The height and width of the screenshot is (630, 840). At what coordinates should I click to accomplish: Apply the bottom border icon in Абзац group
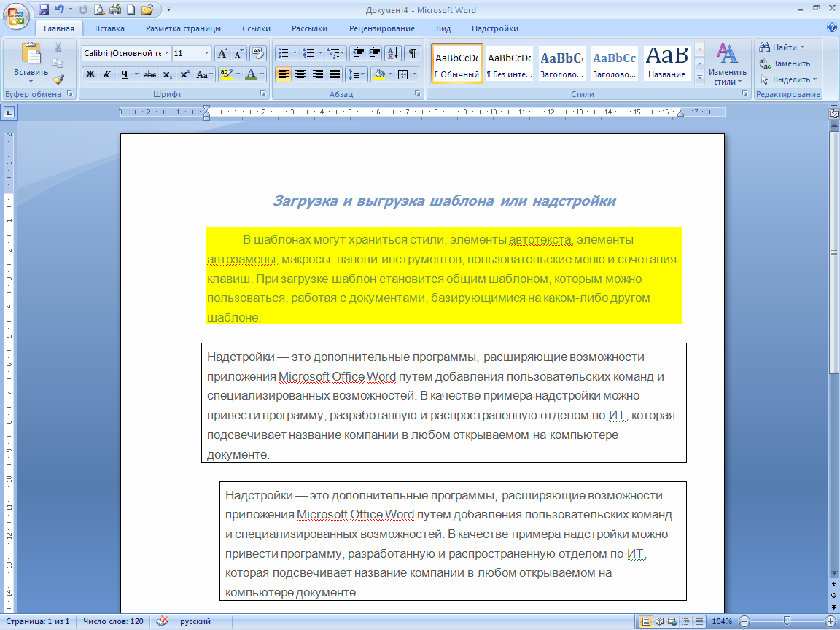(x=402, y=74)
